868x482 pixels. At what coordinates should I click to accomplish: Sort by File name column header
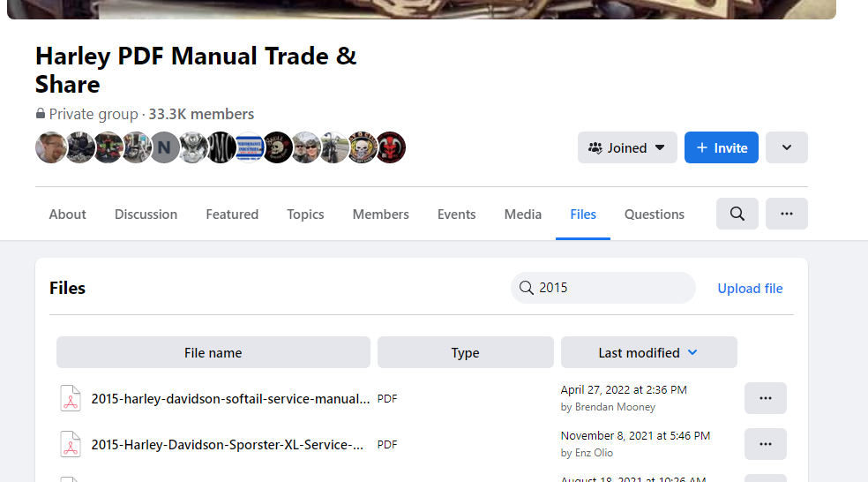point(213,352)
